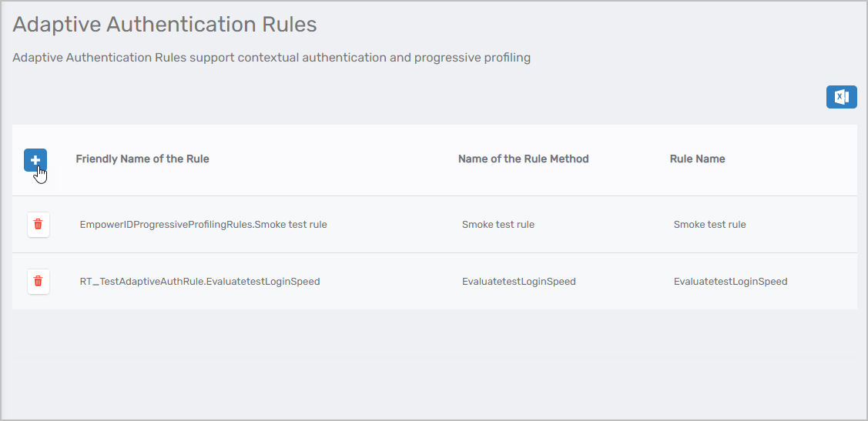Sort by Friendly Name of the Rule header
868x421 pixels.
pyautogui.click(x=142, y=159)
